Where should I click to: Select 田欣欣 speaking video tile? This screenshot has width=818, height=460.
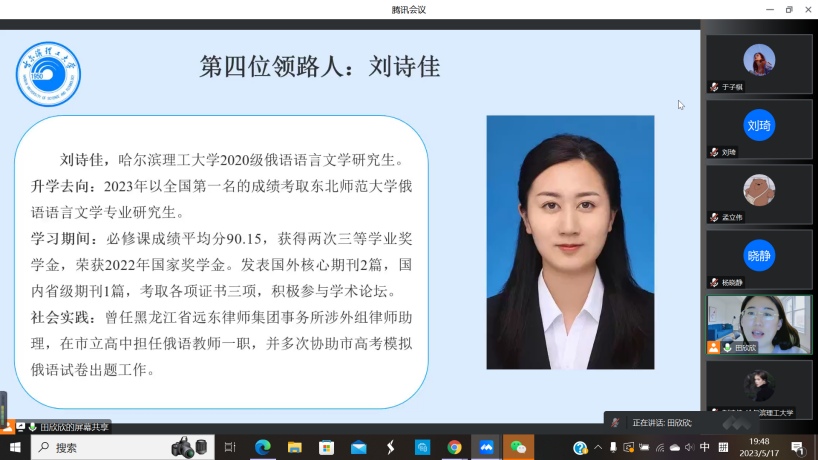pos(759,324)
